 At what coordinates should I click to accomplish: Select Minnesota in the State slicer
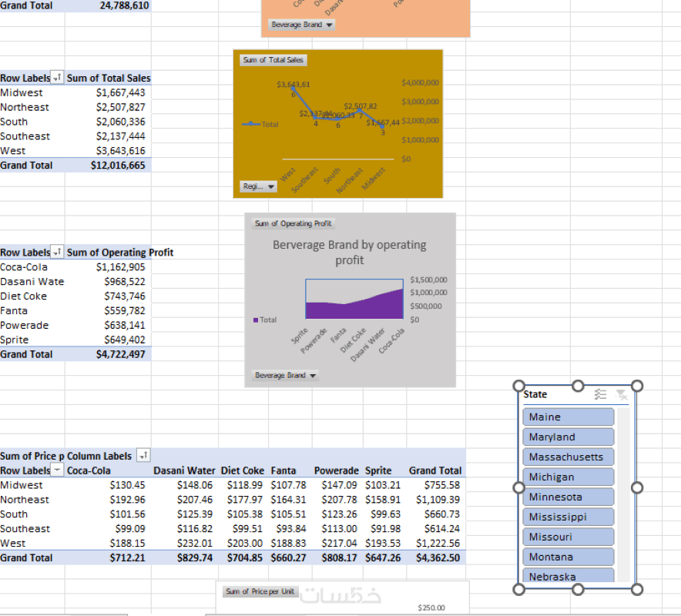[x=568, y=497]
